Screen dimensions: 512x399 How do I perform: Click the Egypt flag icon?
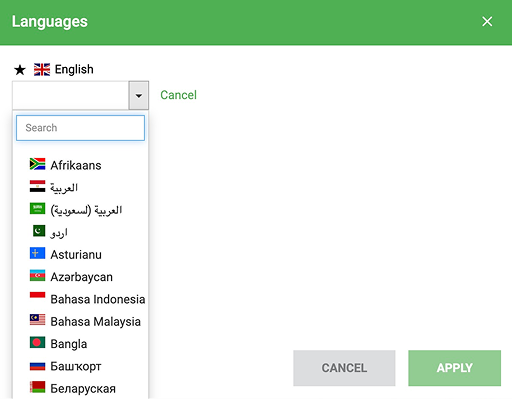[37, 186]
